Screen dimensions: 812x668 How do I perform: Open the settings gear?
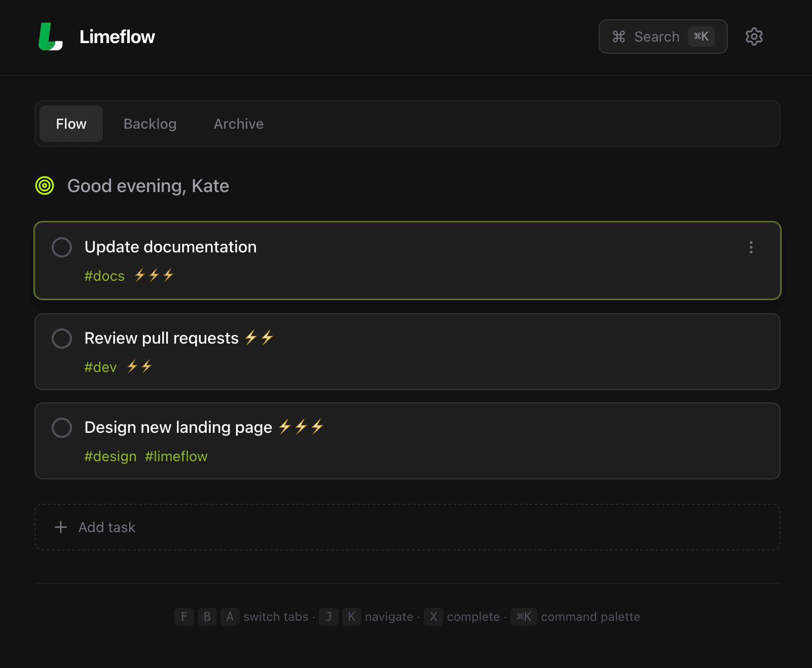(754, 36)
